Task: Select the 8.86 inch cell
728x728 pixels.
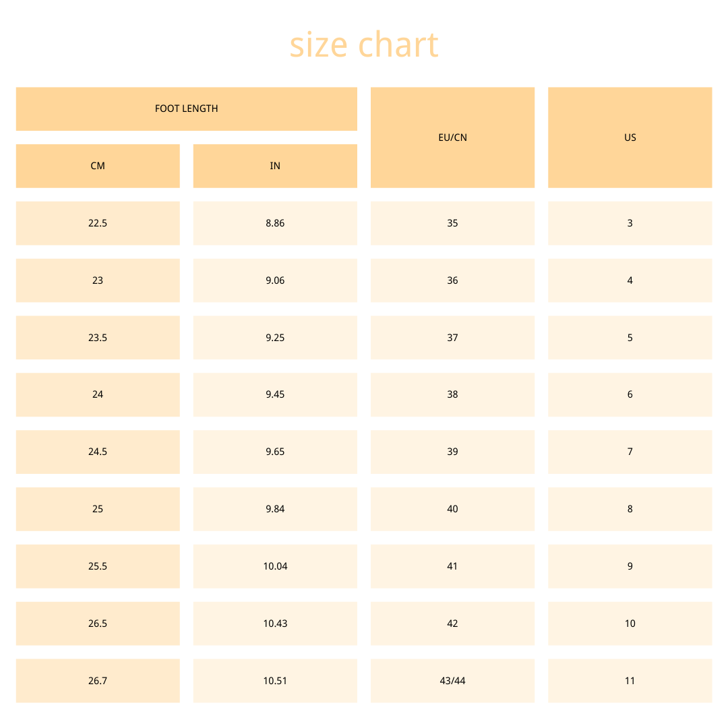Action: (275, 223)
